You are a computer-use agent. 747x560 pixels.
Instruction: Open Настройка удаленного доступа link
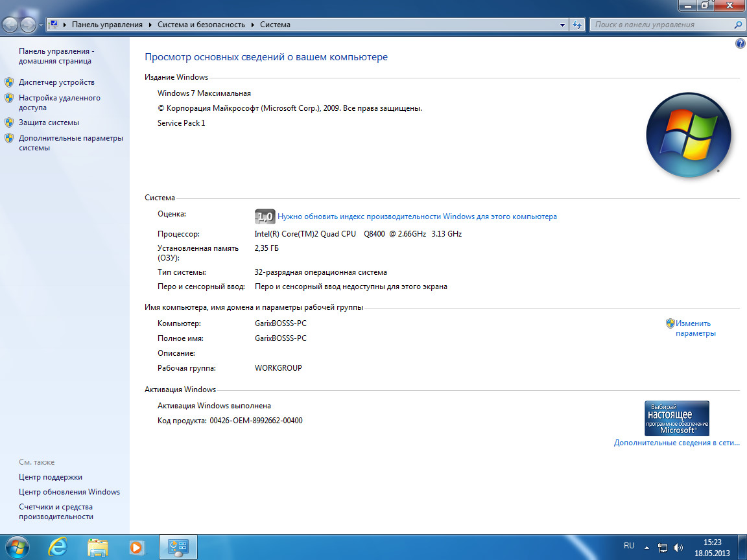click(x=59, y=102)
